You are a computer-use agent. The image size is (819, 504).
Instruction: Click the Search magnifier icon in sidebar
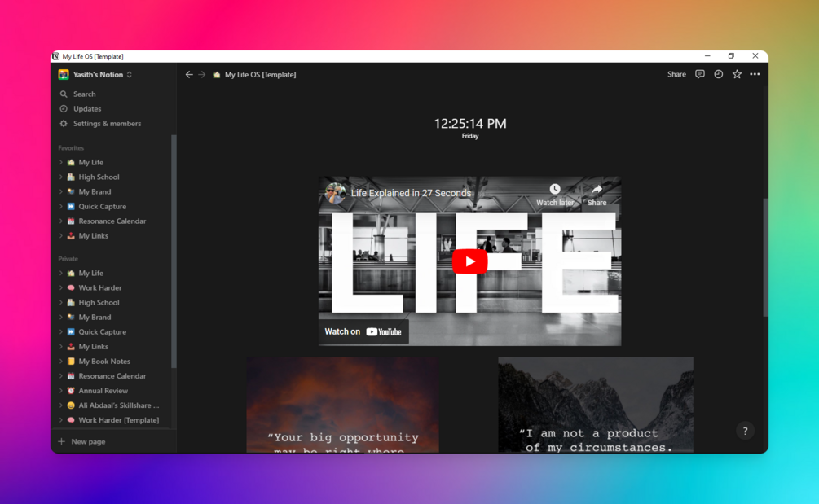[x=64, y=94]
